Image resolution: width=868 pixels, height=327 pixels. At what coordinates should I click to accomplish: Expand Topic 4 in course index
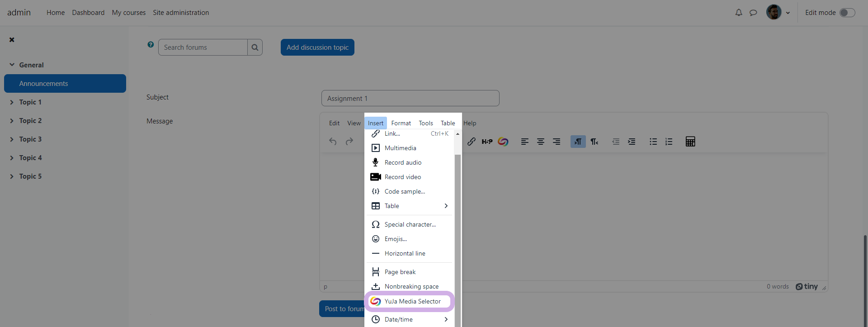[x=12, y=158]
